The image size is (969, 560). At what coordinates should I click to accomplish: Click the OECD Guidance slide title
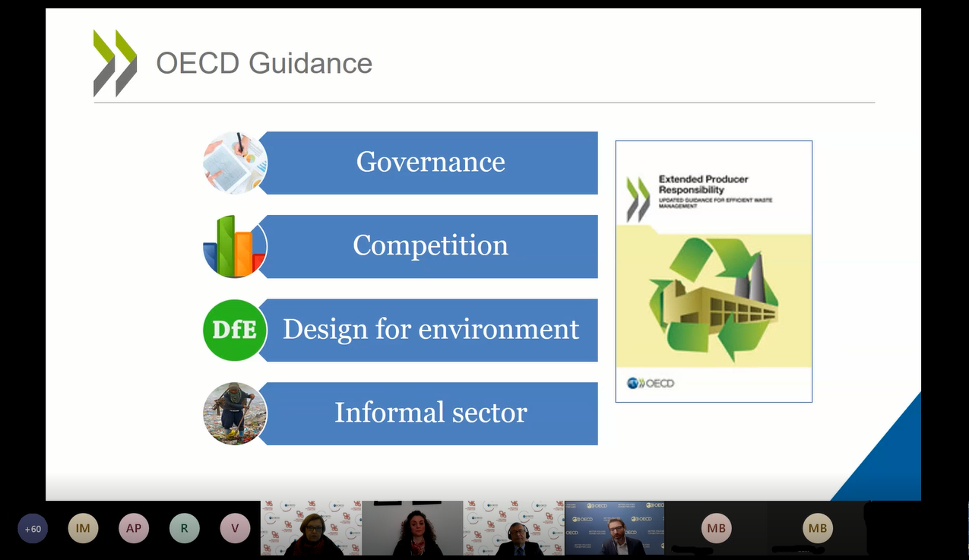tap(264, 64)
